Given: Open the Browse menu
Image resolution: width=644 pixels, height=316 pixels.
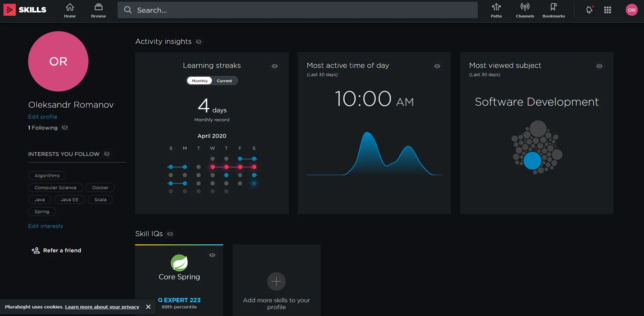Looking at the screenshot, I should [x=98, y=10].
